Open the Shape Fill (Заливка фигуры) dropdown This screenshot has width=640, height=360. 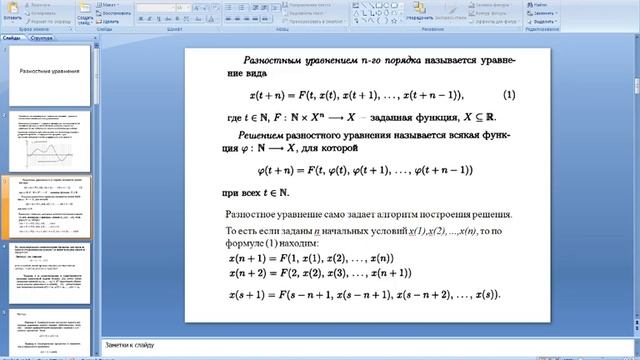point(491,5)
